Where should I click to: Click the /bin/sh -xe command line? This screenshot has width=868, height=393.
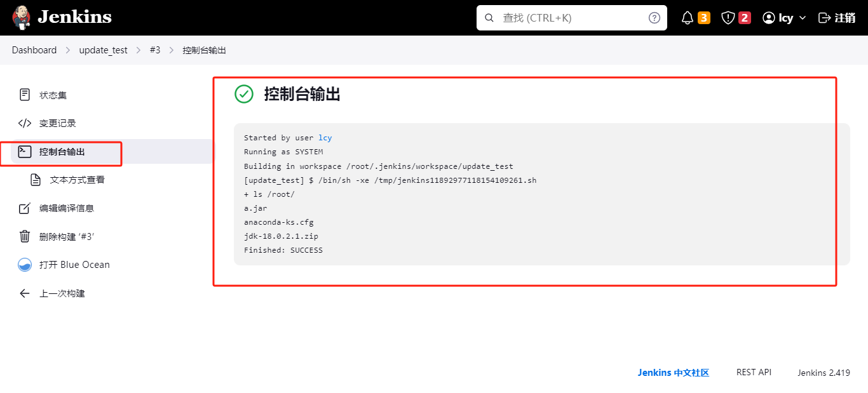390,180
